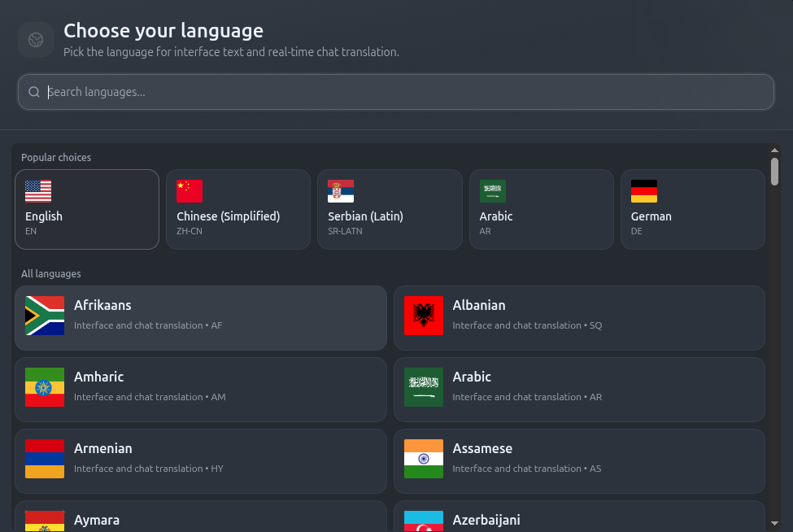Click the scrollbar up arrow
Viewport: 793px width, 532px height.
pyautogui.click(x=774, y=150)
